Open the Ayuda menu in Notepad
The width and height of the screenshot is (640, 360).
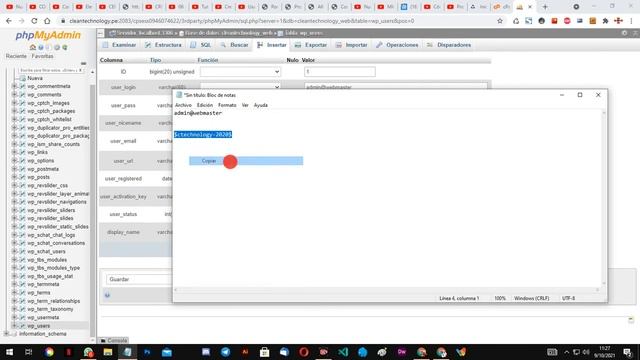[260, 105]
